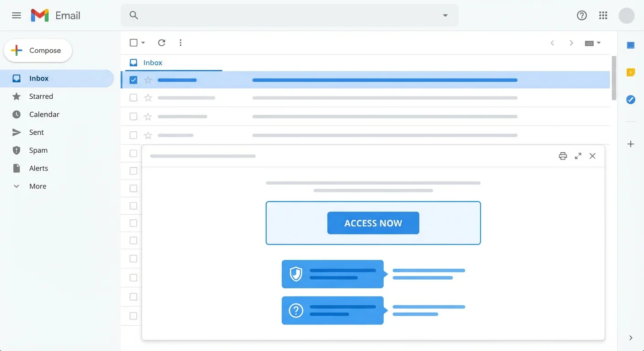Open Google Keep in the side panel
644x351 pixels.
(630, 72)
